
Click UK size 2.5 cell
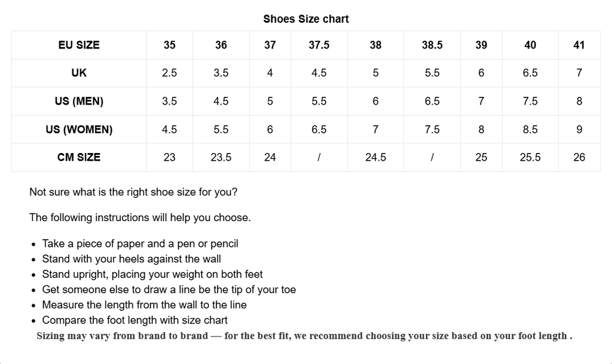[x=170, y=73]
